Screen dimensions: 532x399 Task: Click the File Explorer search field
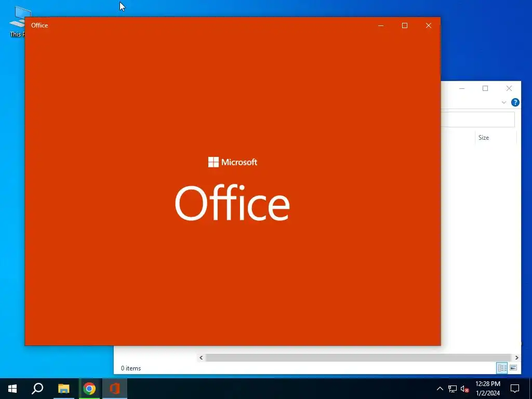click(478, 119)
